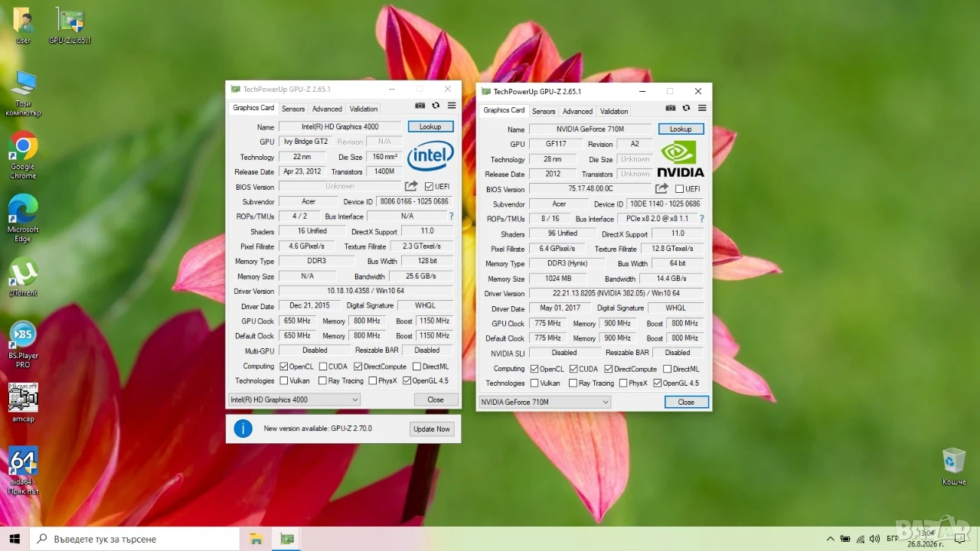The height and width of the screenshot is (551, 980).
Task: Click the Bus Interface help icon in NVIDIA window
Action: pos(701,219)
